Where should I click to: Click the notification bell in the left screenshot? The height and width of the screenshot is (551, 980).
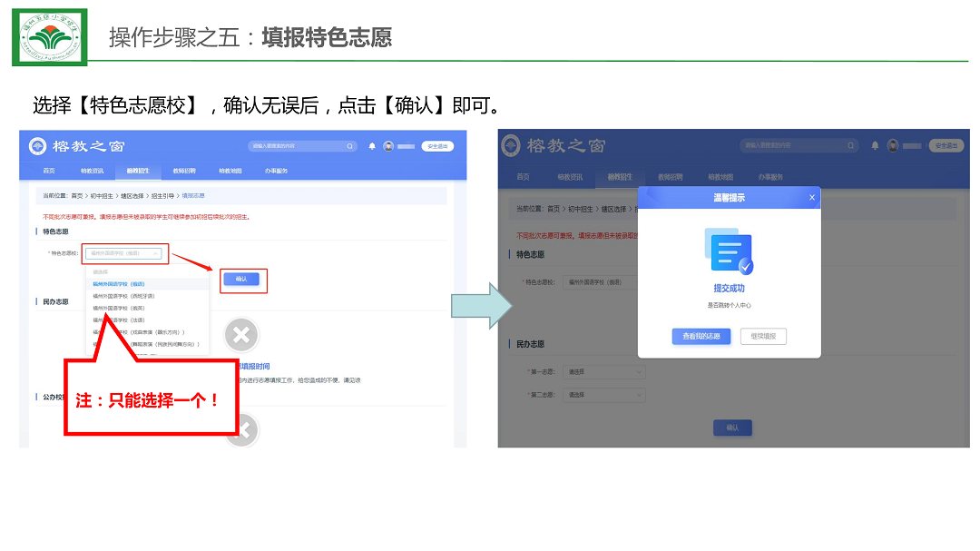click(372, 146)
